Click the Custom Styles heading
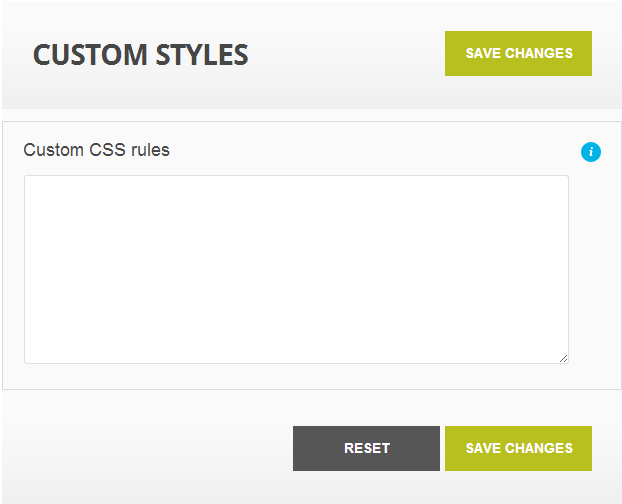The height and width of the screenshot is (504, 622). [140, 54]
